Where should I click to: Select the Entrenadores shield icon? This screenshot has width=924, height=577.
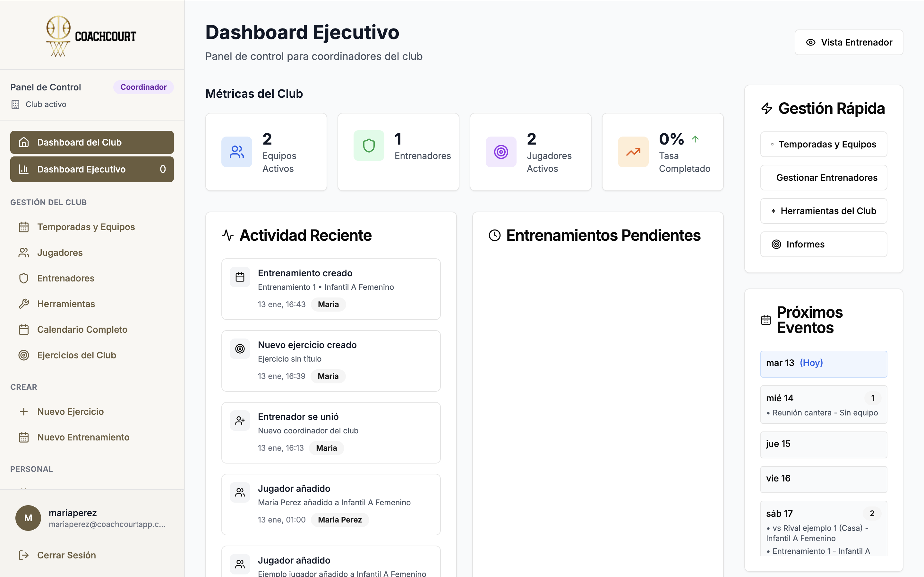tap(24, 278)
